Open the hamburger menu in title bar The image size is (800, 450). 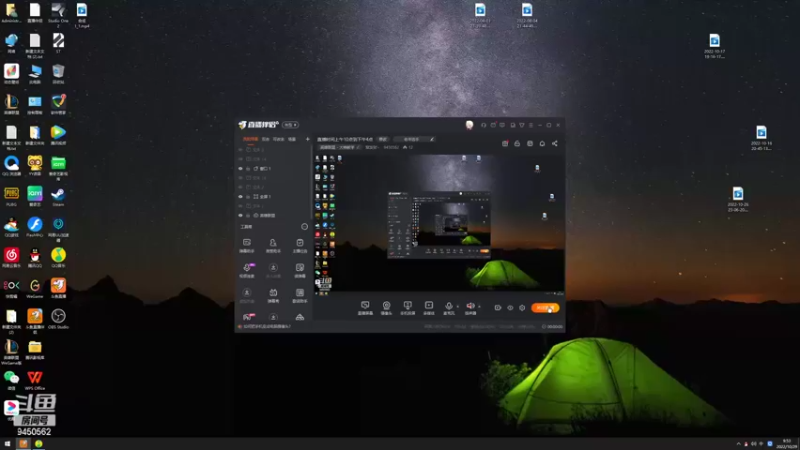pyautogui.click(x=531, y=125)
